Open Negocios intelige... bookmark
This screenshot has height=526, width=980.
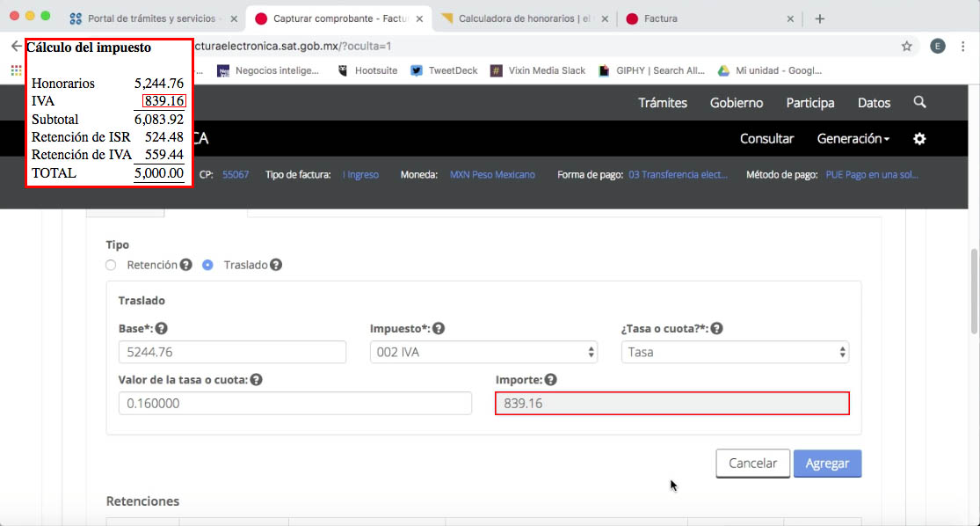pyautogui.click(x=267, y=70)
